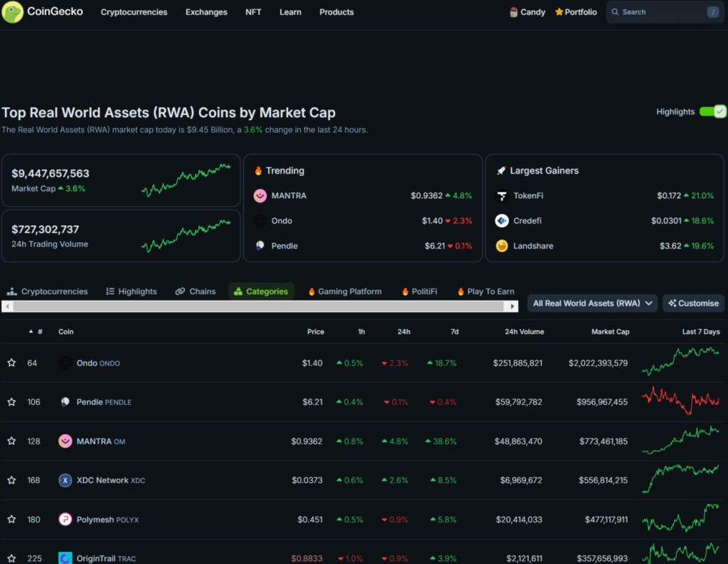Open the Ondo ONDO coin page
Screen dimensions: 728x564
(x=98, y=363)
